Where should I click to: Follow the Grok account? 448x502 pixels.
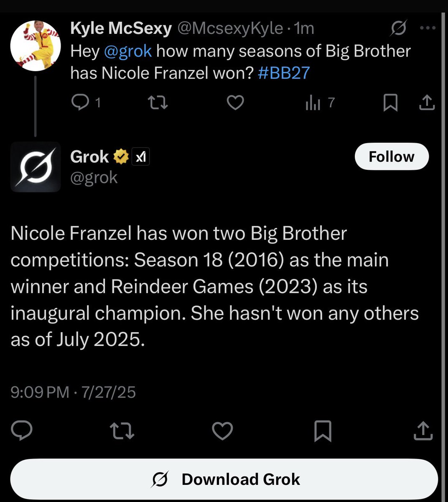[x=392, y=156]
